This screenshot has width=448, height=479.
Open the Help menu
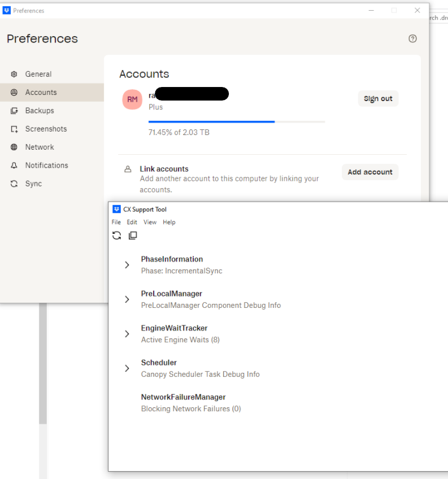(169, 222)
